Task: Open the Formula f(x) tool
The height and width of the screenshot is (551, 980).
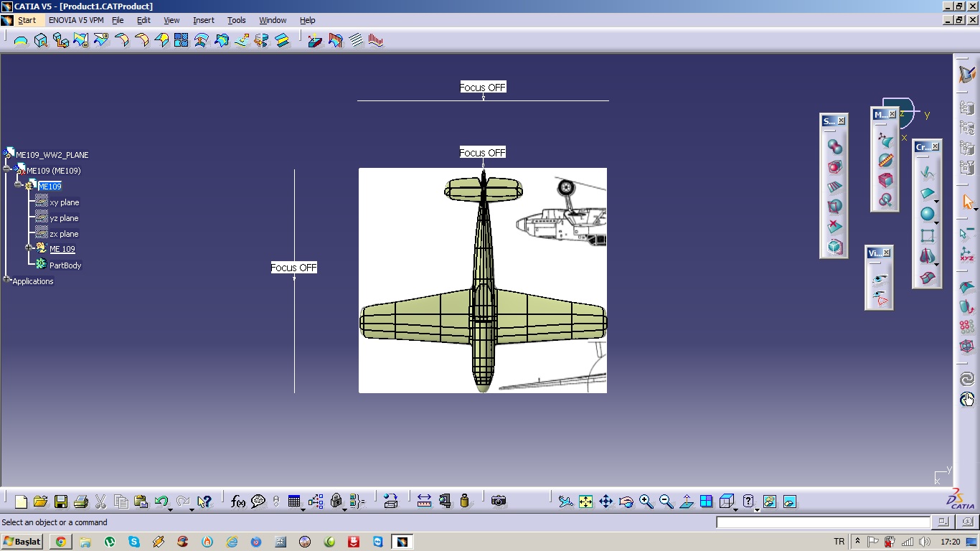Action: click(x=238, y=501)
